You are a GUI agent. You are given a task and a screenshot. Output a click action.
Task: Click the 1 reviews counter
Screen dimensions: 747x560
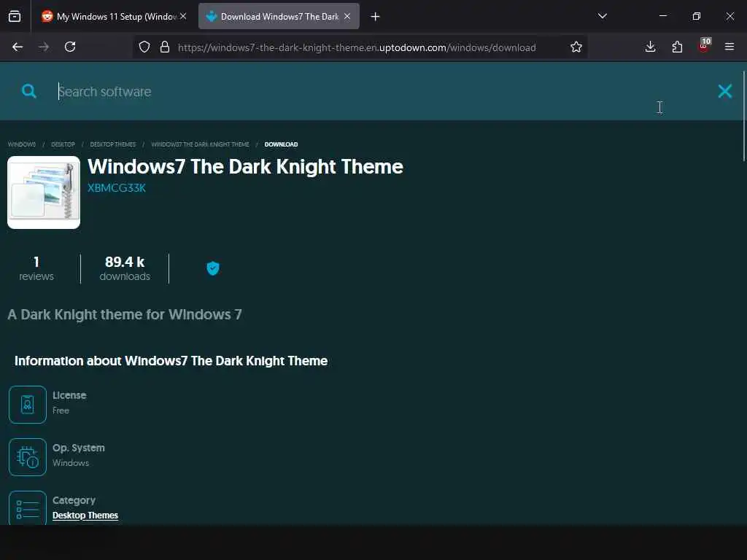coord(36,268)
